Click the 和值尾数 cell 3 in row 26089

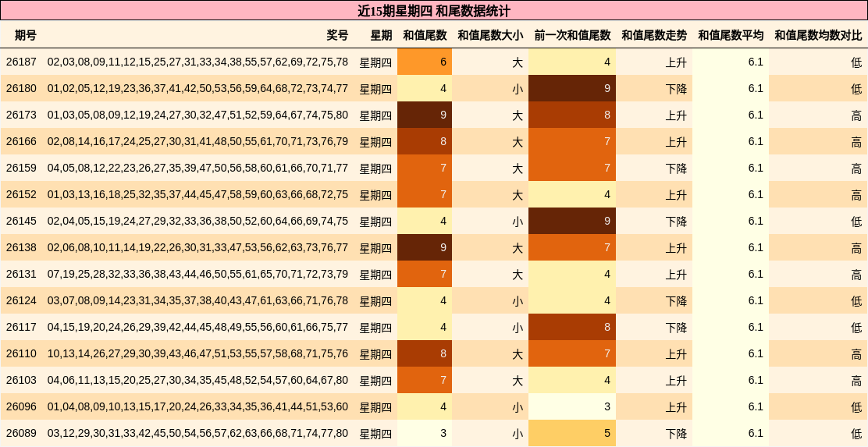click(x=425, y=434)
